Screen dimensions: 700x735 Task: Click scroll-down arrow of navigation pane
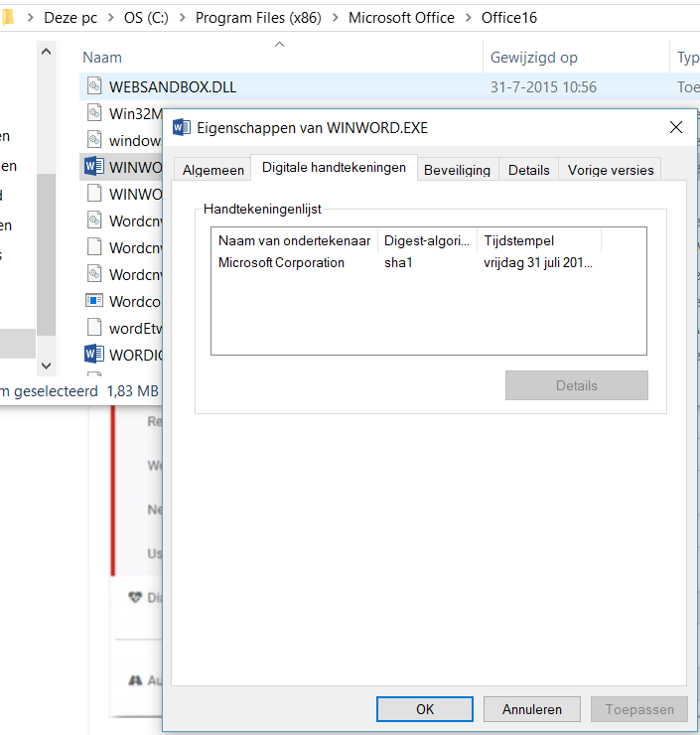tap(46, 366)
